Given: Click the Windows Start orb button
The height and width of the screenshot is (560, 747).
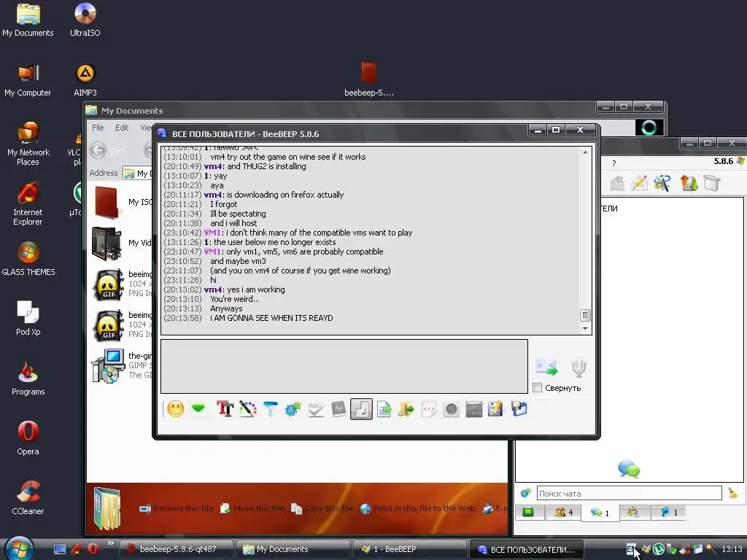Looking at the screenshot, I should pyautogui.click(x=19, y=548).
